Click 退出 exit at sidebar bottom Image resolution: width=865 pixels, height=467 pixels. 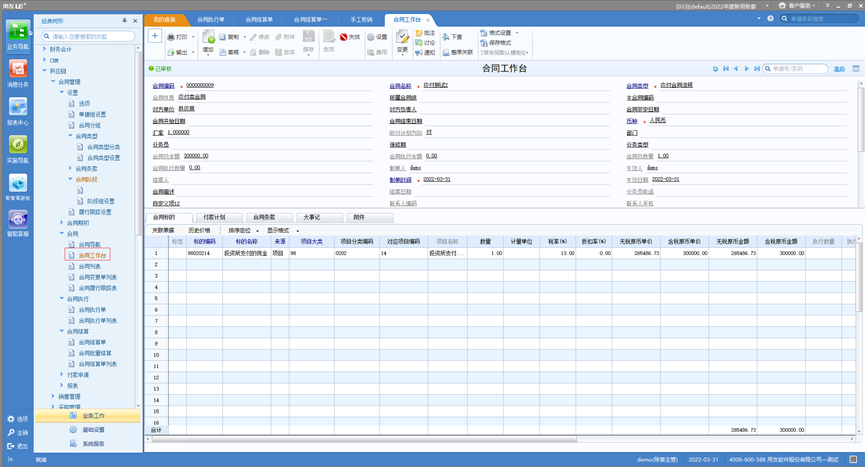point(18,446)
